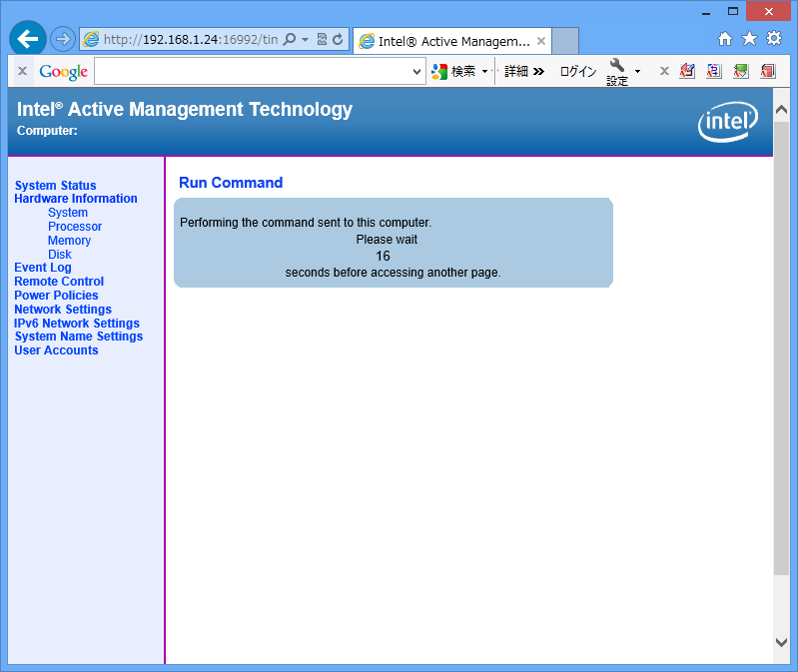This screenshot has width=798, height=672.
Task: Open a new blank browser tab
Action: 565,41
